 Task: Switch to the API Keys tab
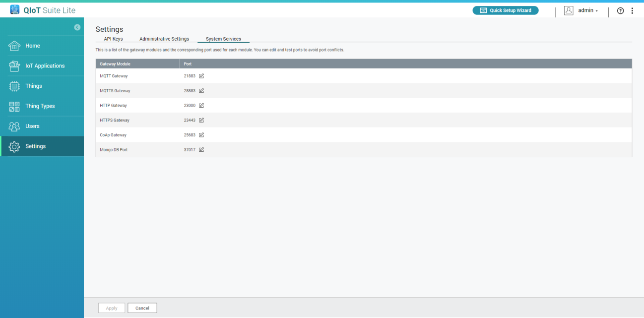pos(113,39)
